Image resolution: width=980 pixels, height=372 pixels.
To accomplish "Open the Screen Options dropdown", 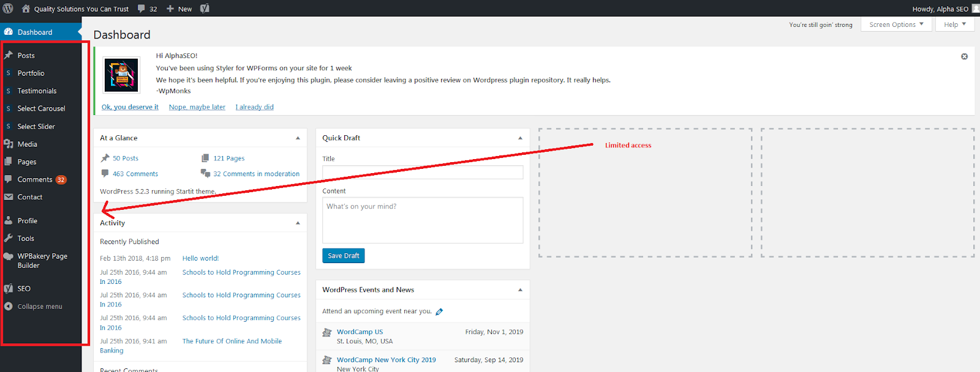I will [895, 24].
